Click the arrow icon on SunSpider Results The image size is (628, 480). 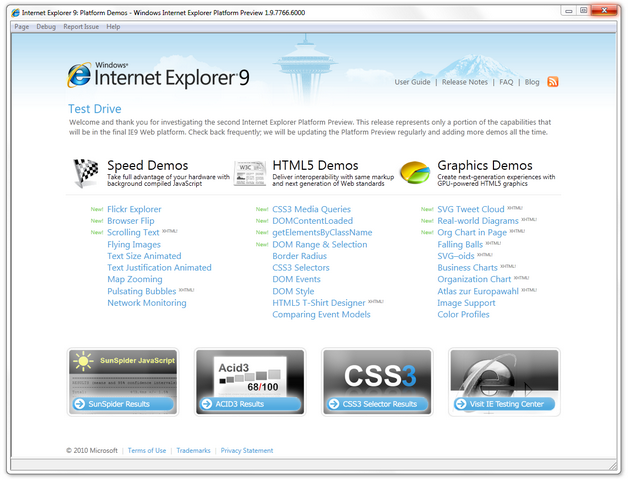tap(80, 404)
